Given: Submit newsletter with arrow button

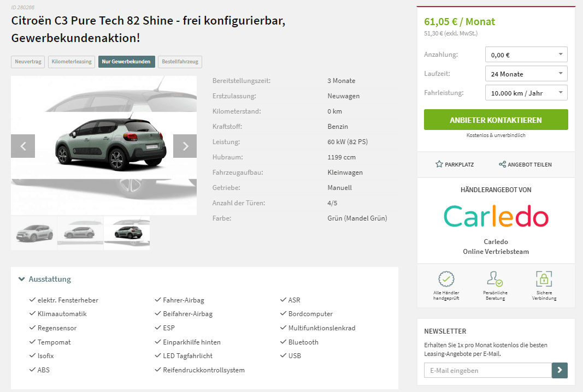Looking at the screenshot, I should (560, 371).
